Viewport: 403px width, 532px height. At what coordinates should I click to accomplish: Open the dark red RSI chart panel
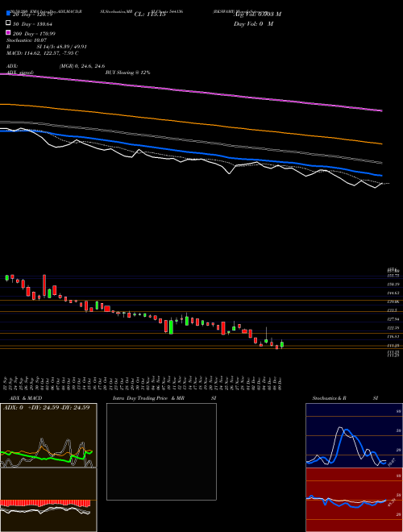click(354, 500)
